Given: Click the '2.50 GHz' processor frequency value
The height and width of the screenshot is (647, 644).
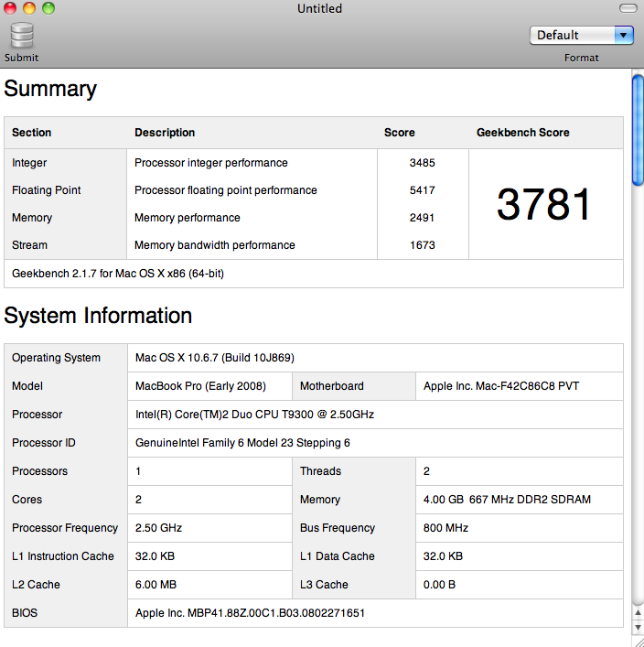Looking at the screenshot, I should point(158,528).
